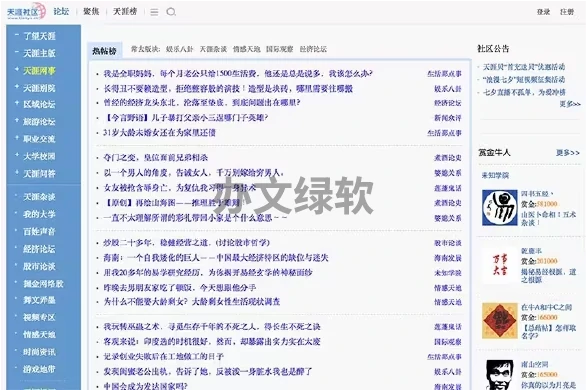Open the red 福 diamond avatar thumbnail
The image size is (586, 390).
[500, 321]
